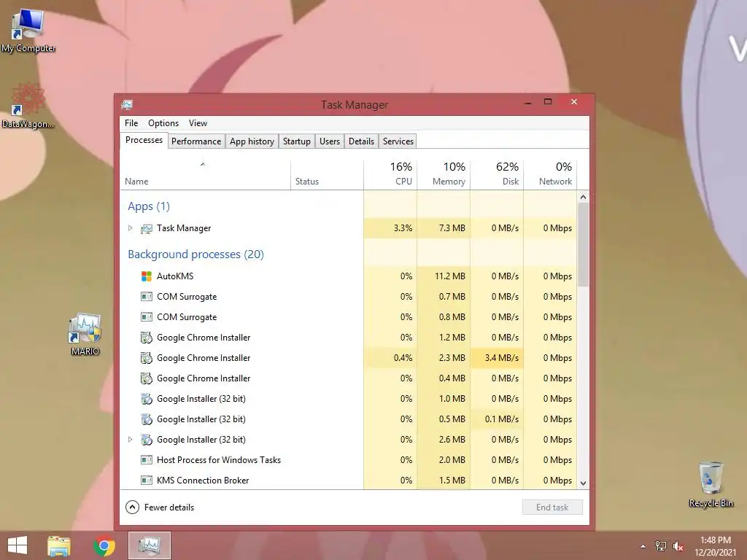Open DataWagon desktop shortcut
The image size is (747, 560).
coord(28,106)
